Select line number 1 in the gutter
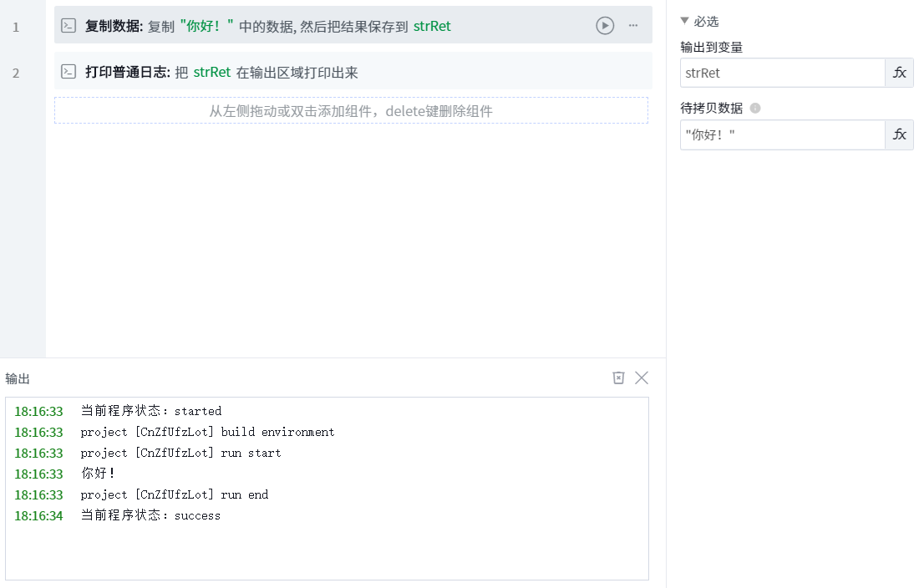The width and height of the screenshot is (919, 588). tap(16, 28)
